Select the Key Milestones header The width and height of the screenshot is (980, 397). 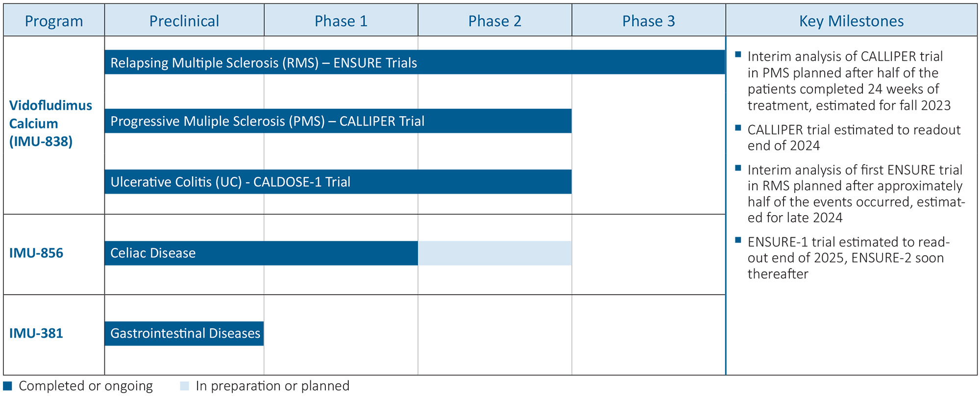851,21
